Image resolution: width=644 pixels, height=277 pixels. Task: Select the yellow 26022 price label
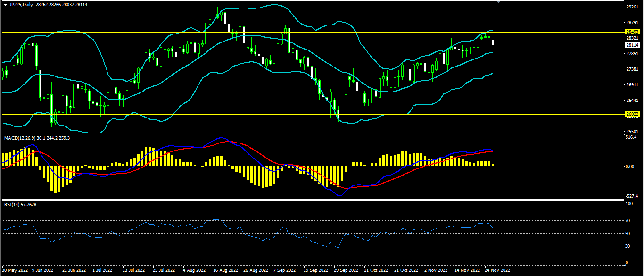pyautogui.click(x=632, y=114)
